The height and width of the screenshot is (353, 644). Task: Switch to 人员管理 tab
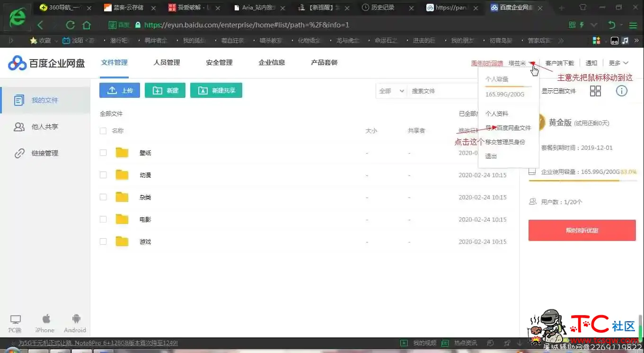tap(167, 62)
